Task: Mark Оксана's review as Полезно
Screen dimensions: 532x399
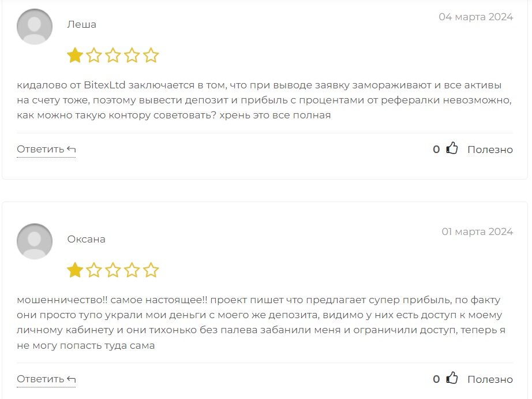Action: click(490, 379)
